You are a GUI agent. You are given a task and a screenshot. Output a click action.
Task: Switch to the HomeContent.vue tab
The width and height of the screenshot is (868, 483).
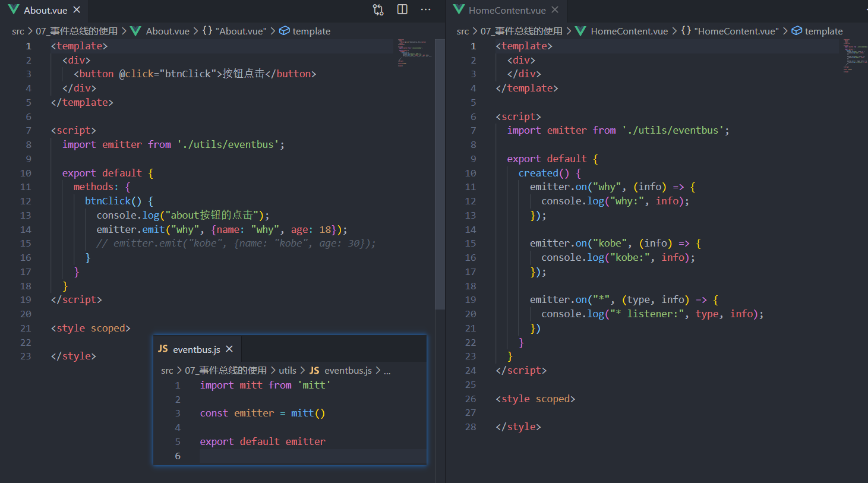[x=508, y=10]
